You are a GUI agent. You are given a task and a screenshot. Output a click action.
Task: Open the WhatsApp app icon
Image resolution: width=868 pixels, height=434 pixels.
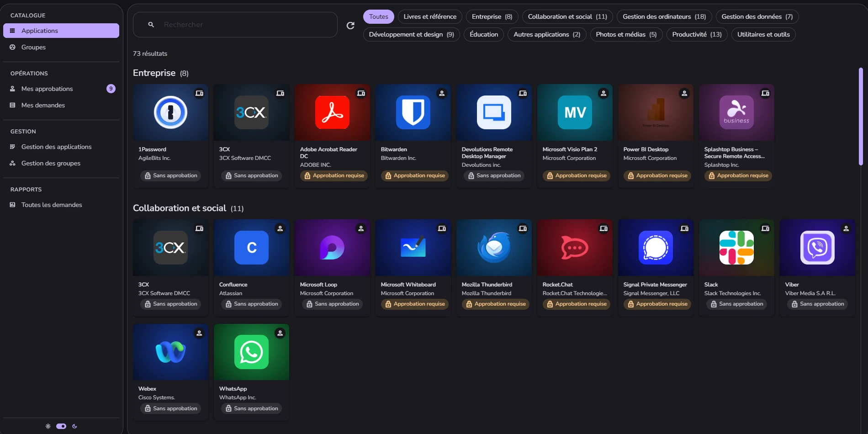[x=251, y=352]
